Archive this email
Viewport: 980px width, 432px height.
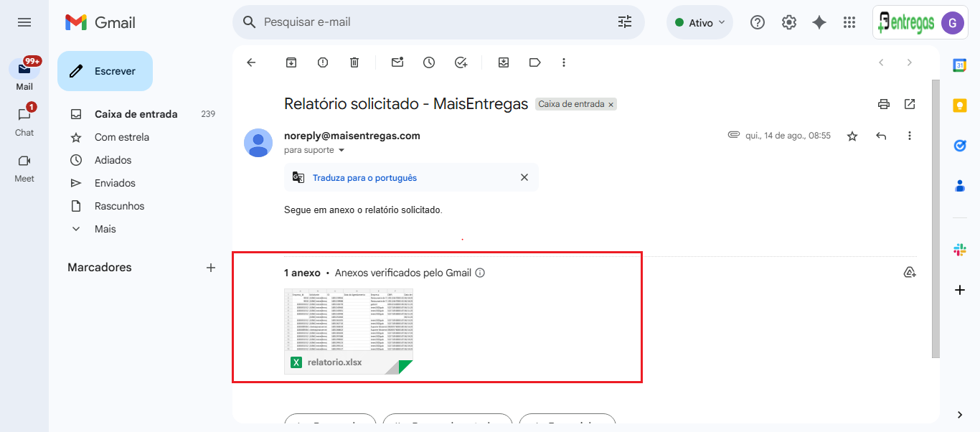coord(291,62)
